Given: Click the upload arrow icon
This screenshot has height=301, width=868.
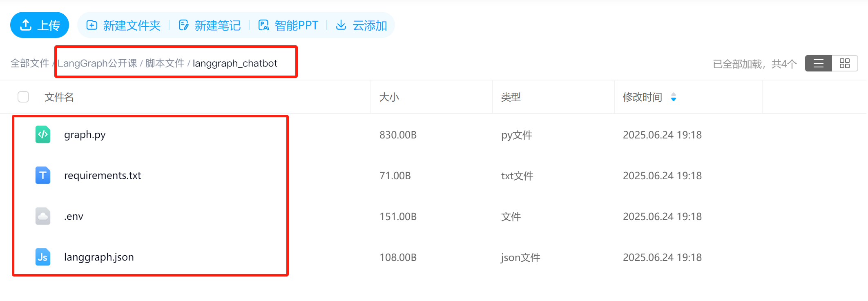Looking at the screenshot, I should (x=26, y=25).
